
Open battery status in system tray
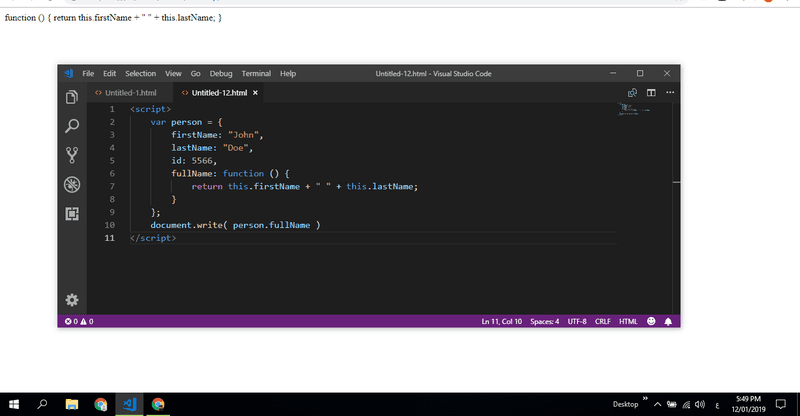pos(672,404)
